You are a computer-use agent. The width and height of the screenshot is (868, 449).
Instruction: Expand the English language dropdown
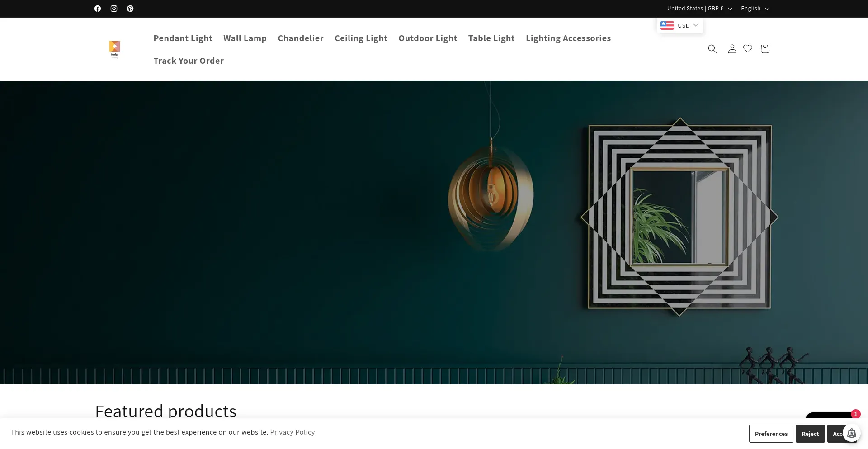pyautogui.click(x=755, y=9)
